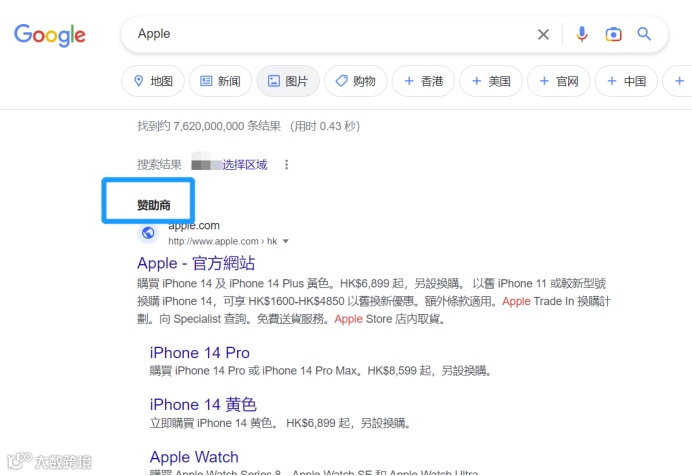Add the 中国 filter chip
692x476 pixels.
(x=626, y=81)
